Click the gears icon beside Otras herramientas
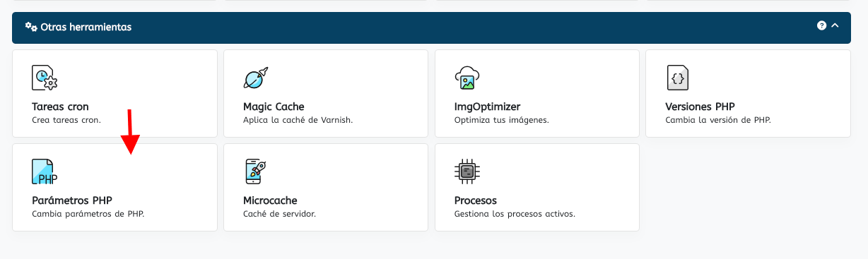 tap(31, 27)
